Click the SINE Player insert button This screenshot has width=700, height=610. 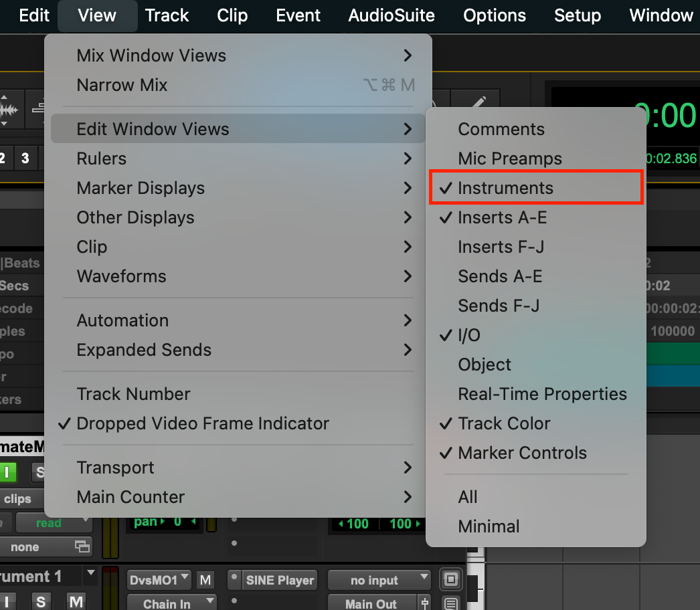pos(280,580)
